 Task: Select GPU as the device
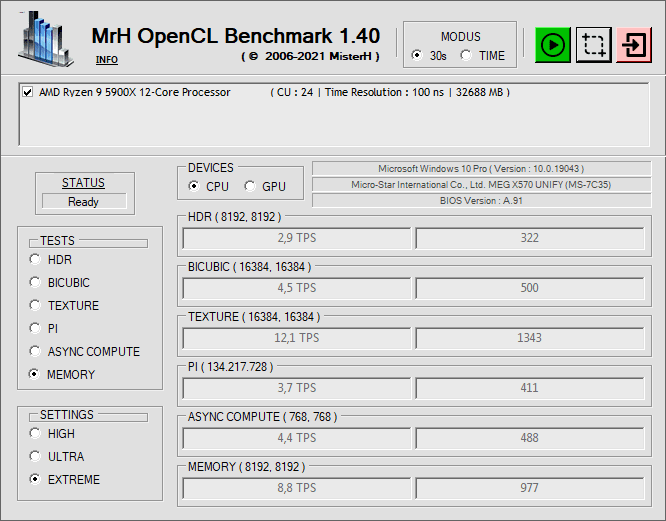(250, 186)
